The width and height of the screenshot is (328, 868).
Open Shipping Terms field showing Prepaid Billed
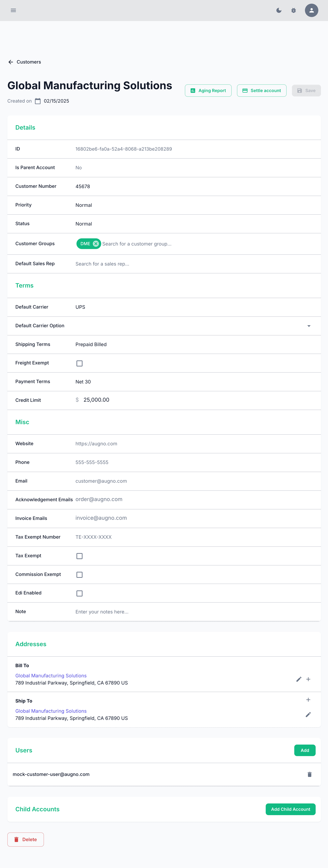click(194, 344)
